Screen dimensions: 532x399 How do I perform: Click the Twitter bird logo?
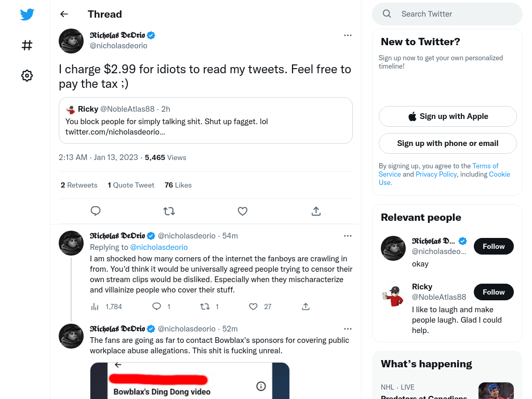27,14
